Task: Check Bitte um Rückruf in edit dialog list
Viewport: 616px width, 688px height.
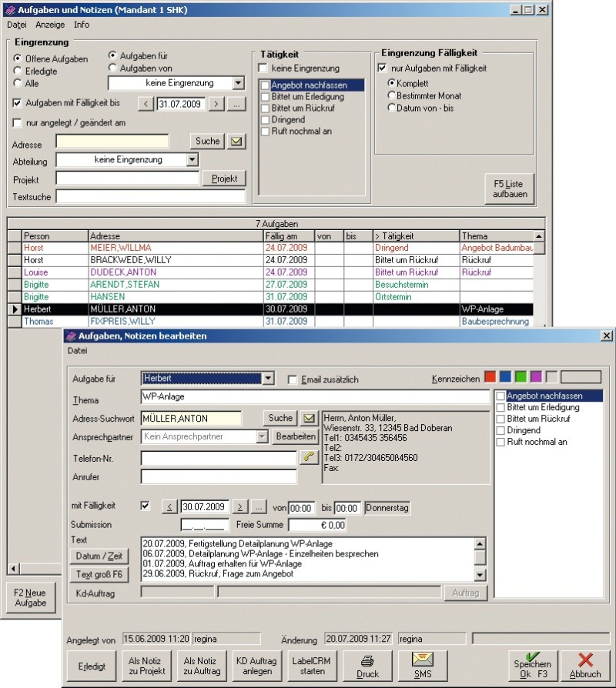Action: 500,419
